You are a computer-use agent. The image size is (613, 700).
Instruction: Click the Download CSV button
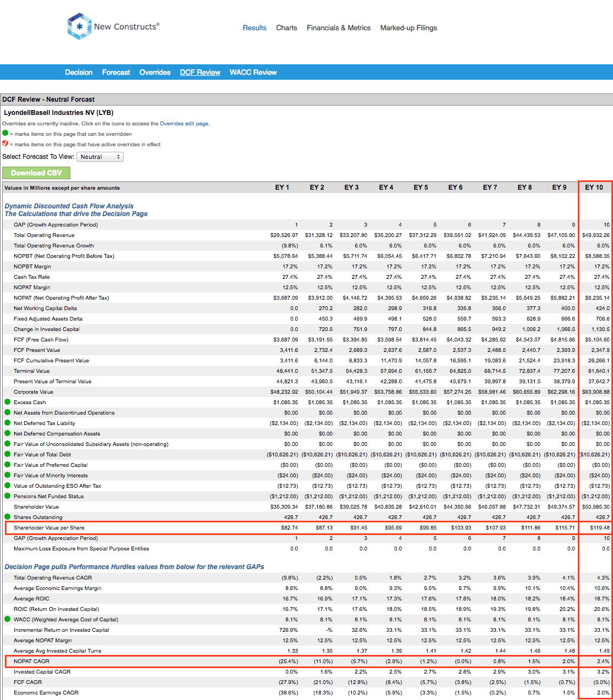click(x=36, y=173)
